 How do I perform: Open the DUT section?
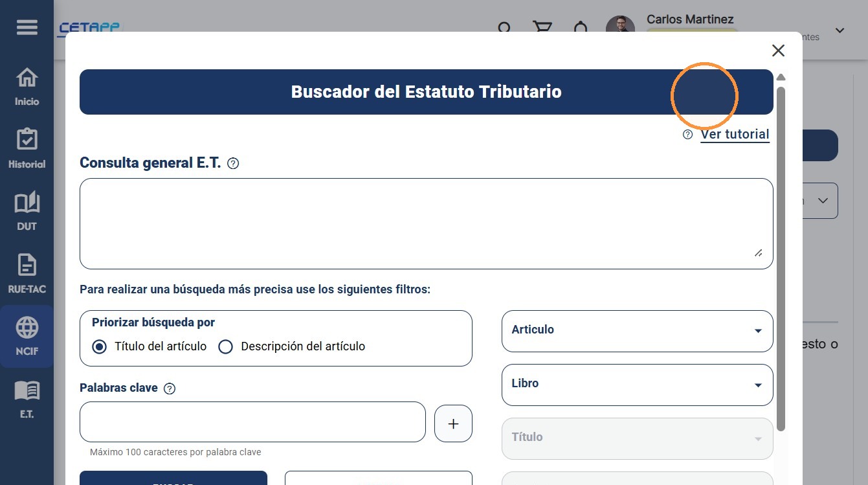27,211
